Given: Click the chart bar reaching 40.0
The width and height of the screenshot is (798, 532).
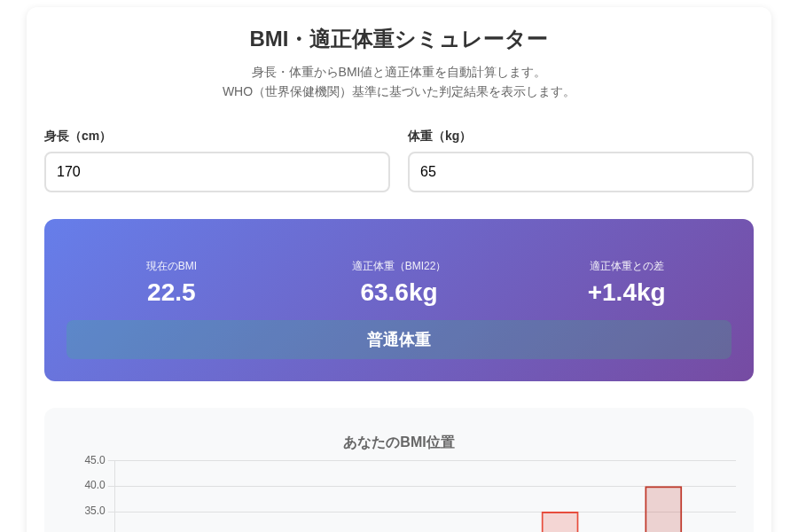Looking at the screenshot, I should [x=663, y=510].
